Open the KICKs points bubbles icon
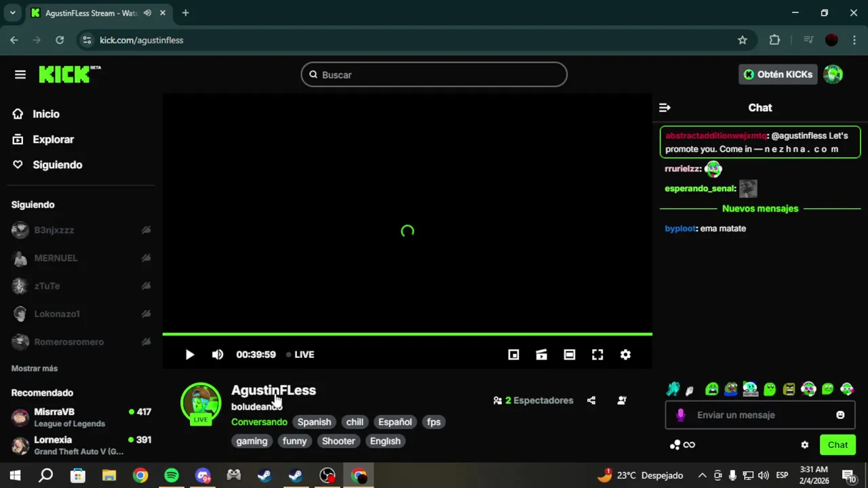This screenshot has height=488, width=868. click(x=675, y=445)
